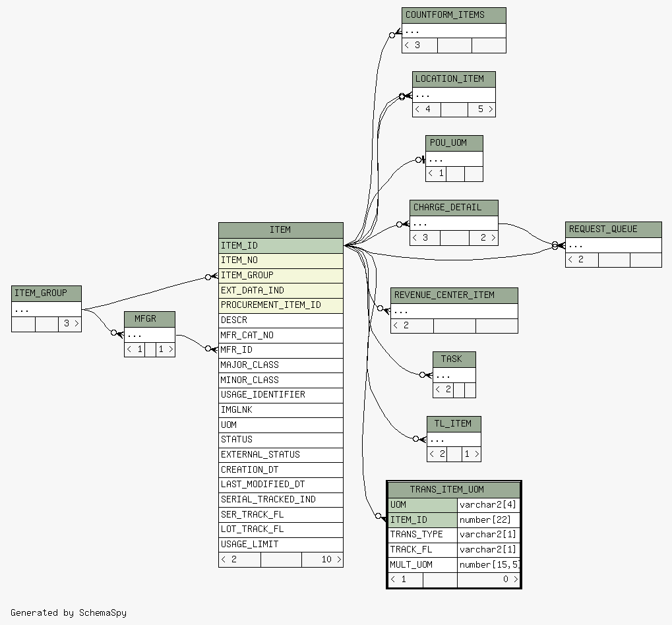The width and height of the screenshot is (672, 625).
Task: Click the number[22] type cell
Action: point(488,520)
